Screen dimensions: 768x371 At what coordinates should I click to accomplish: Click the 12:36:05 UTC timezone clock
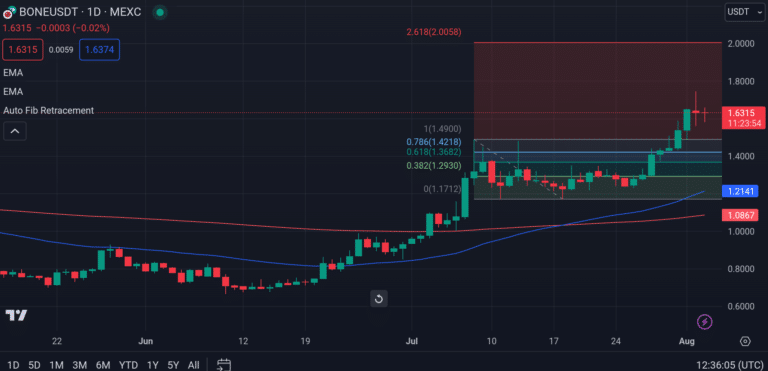click(x=729, y=365)
